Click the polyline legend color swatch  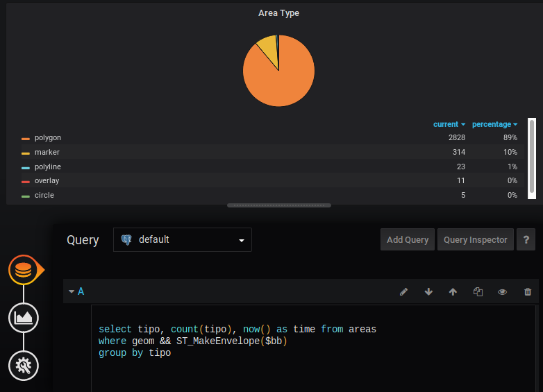tap(26, 167)
